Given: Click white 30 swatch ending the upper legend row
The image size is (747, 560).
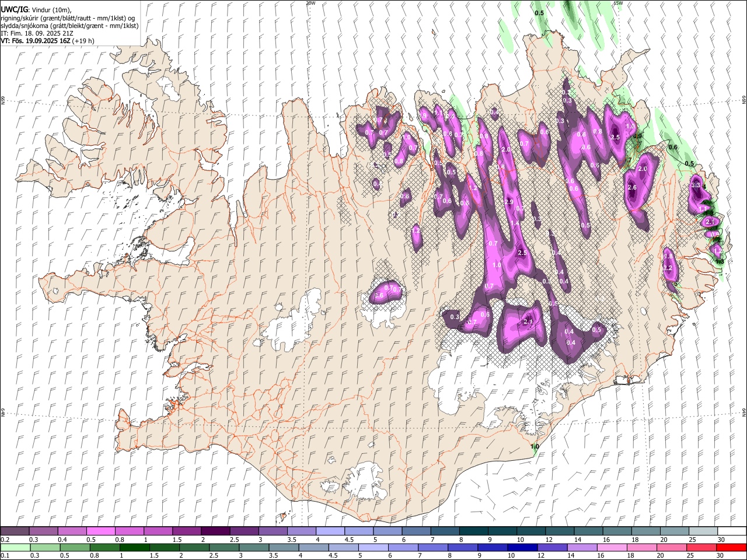Looking at the screenshot, I should coord(731,531).
